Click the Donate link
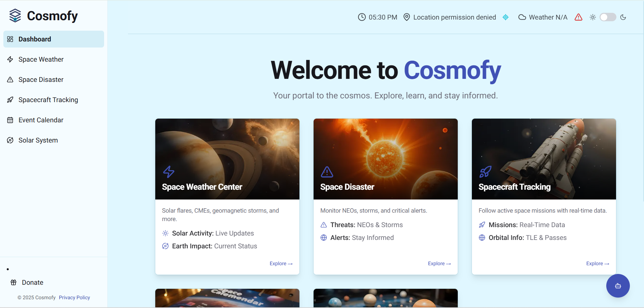Image resolution: width=644 pixels, height=308 pixels. 32,282
